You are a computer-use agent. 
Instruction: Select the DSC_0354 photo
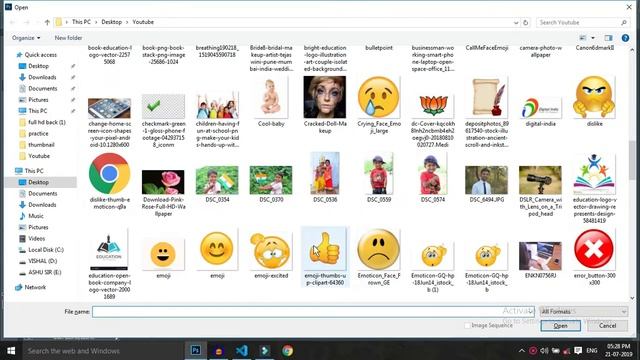coord(217,184)
